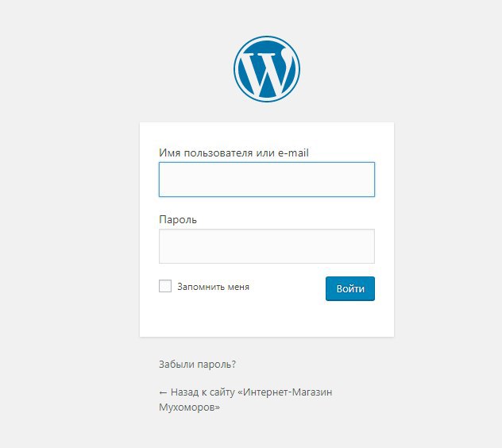Go back via Назад к сайту link
502x448 pixels.
click(245, 400)
